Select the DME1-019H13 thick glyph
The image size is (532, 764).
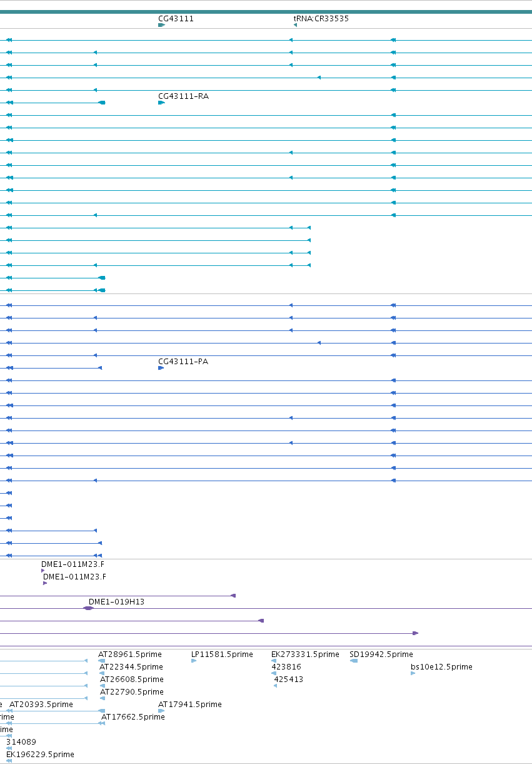[89, 608]
